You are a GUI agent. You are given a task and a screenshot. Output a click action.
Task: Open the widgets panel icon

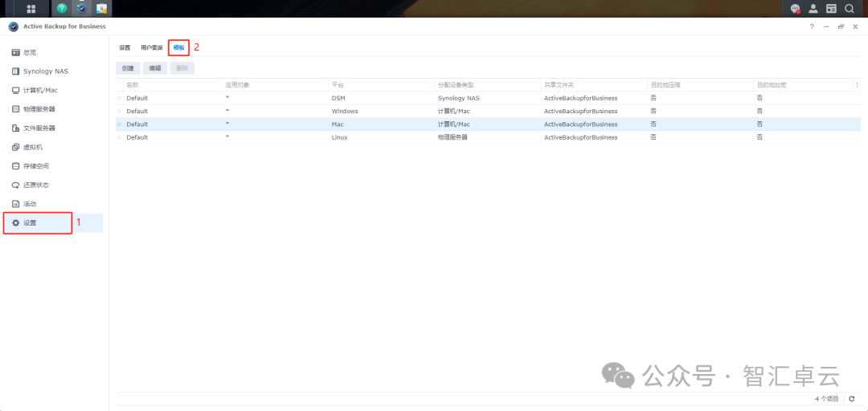[831, 8]
